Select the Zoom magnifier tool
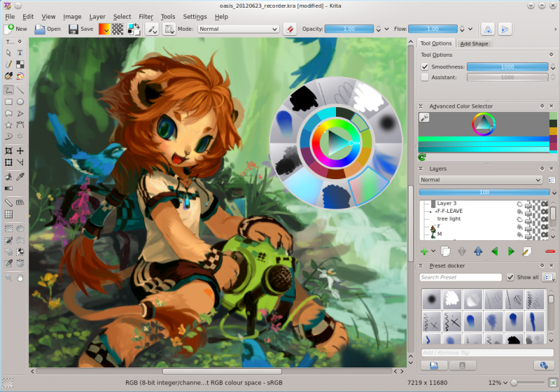This screenshot has width=560, height=392. click(8, 278)
